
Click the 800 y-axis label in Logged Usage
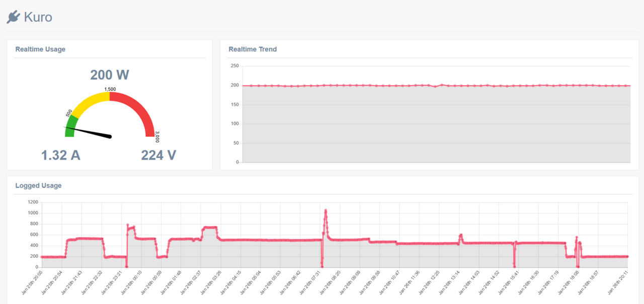coord(34,224)
